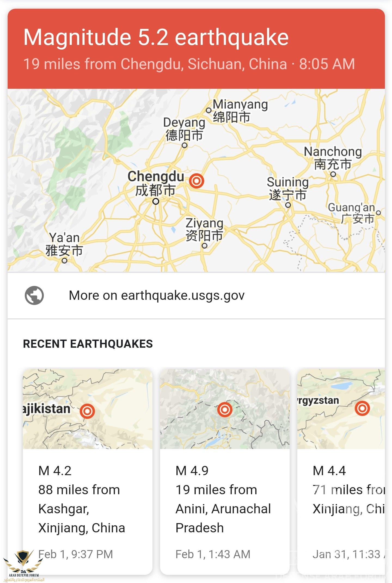
Task: Open the Arunachal Pradesh map thumbnail
Action: click(x=225, y=409)
